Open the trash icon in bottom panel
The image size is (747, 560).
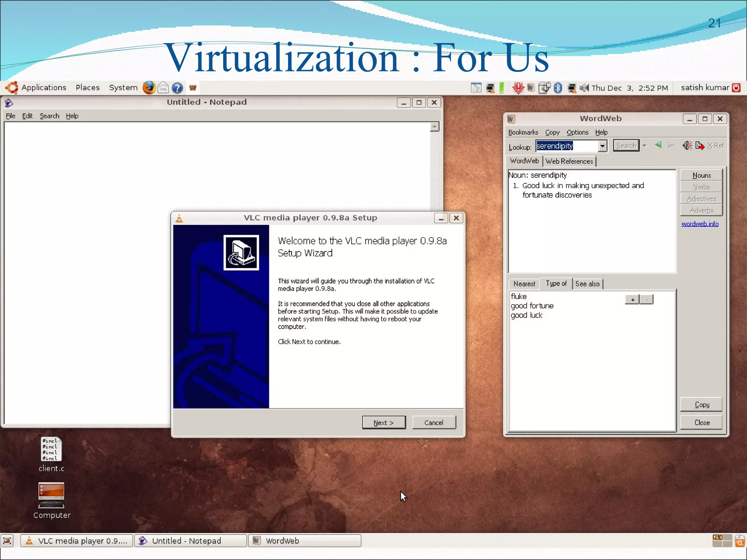[740, 541]
